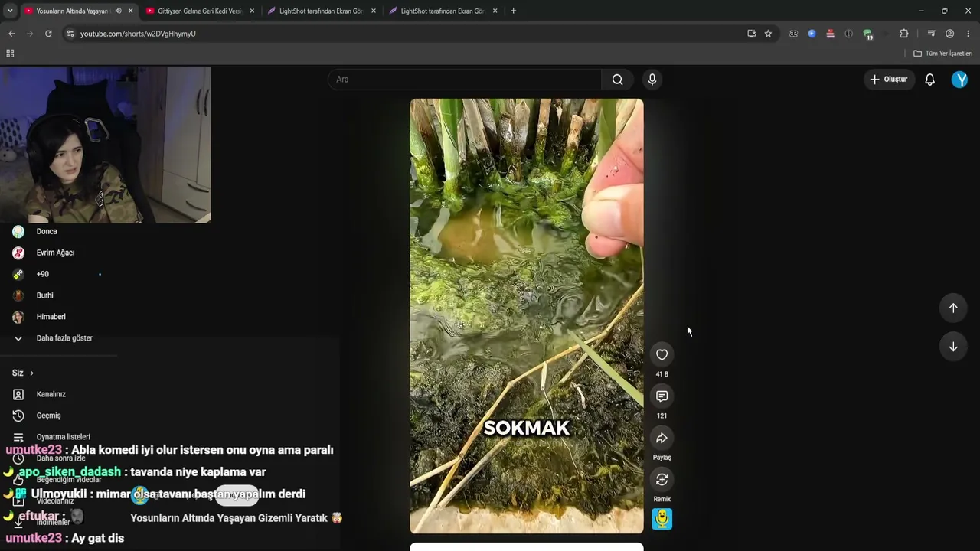Open the Tüm Yer İşaretleri folder
Screen dimensions: 980x551
point(942,54)
